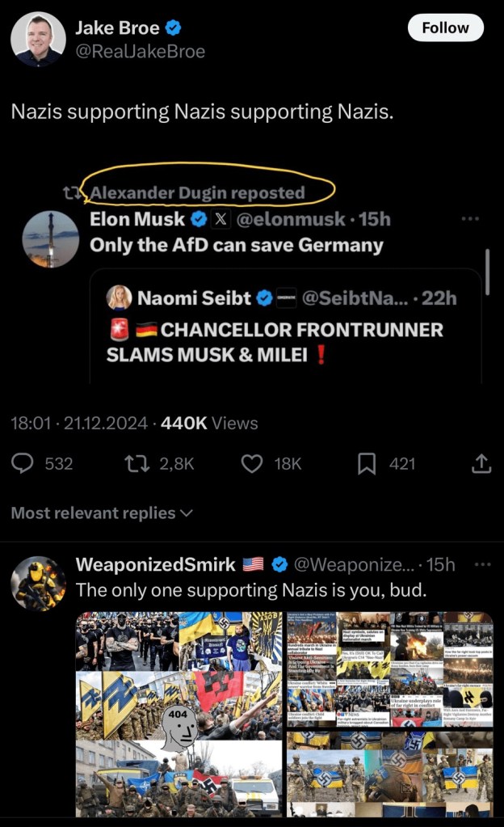Bookmark the post using the bookmark icon
This screenshot has width=504, height=827.
(367, 463)
